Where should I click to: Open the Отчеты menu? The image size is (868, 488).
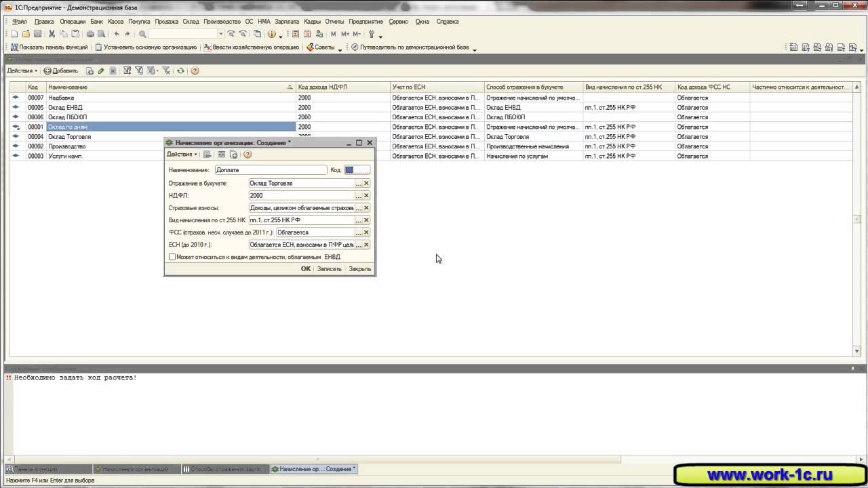coord(334,22)
